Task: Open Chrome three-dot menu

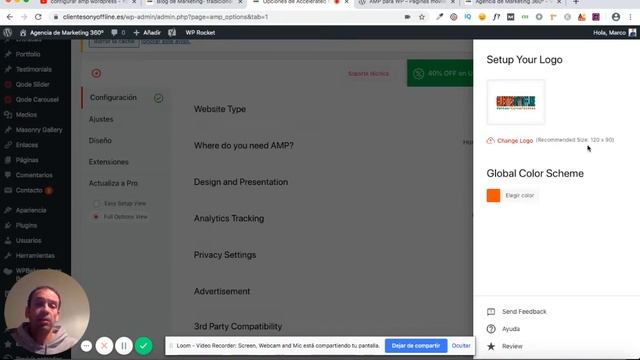Action: [631, 17]
